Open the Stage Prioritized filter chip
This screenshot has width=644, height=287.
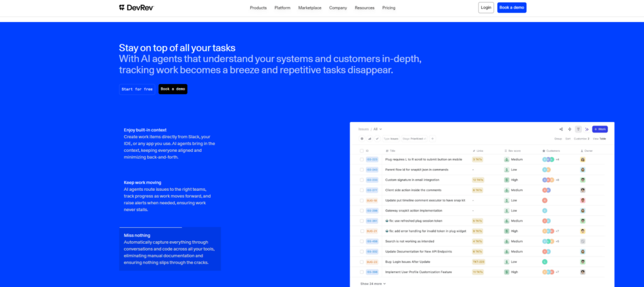click(x=414, y=139)
